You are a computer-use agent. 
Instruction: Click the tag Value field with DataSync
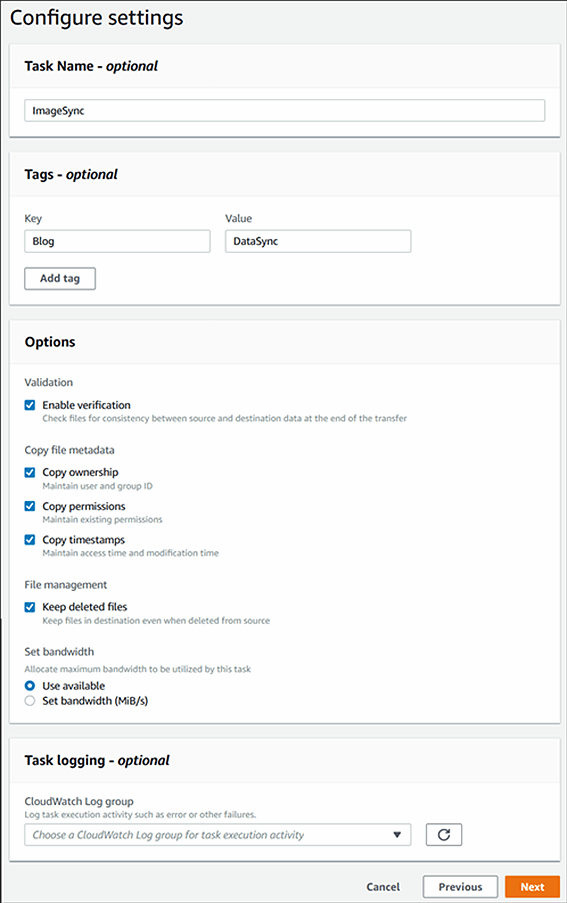318,241
